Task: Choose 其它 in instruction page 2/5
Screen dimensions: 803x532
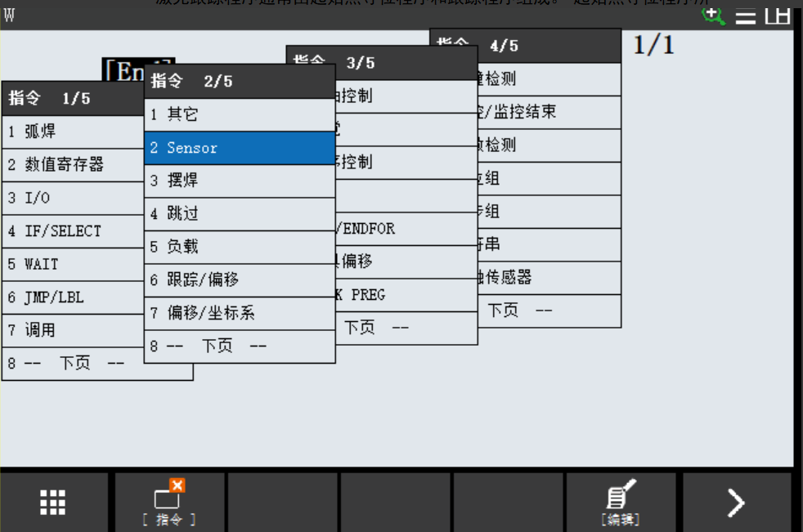Action: 240,114
